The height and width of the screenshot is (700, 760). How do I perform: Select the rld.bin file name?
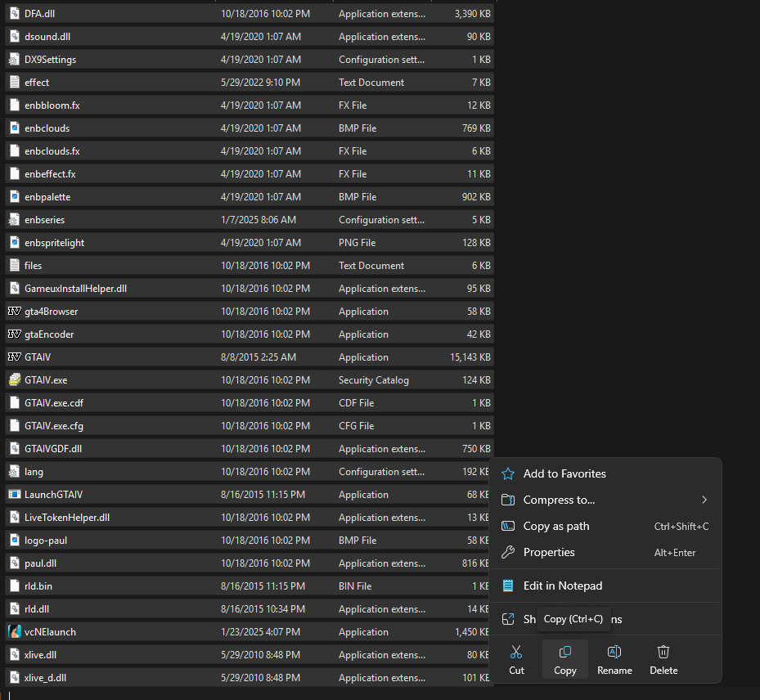pyautogui.click(x=38, y=586)
